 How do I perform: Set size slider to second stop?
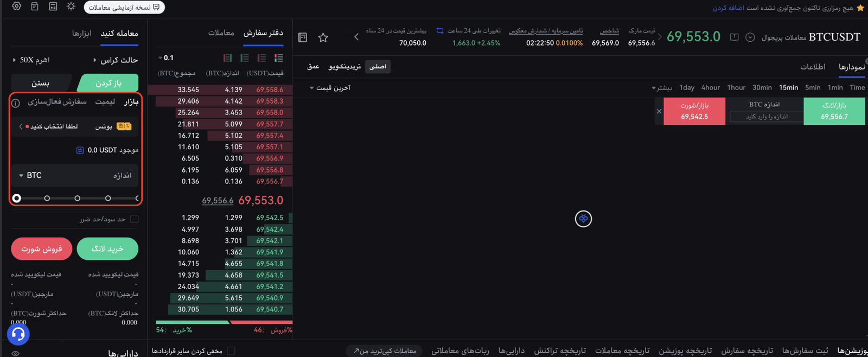[47, 198]
